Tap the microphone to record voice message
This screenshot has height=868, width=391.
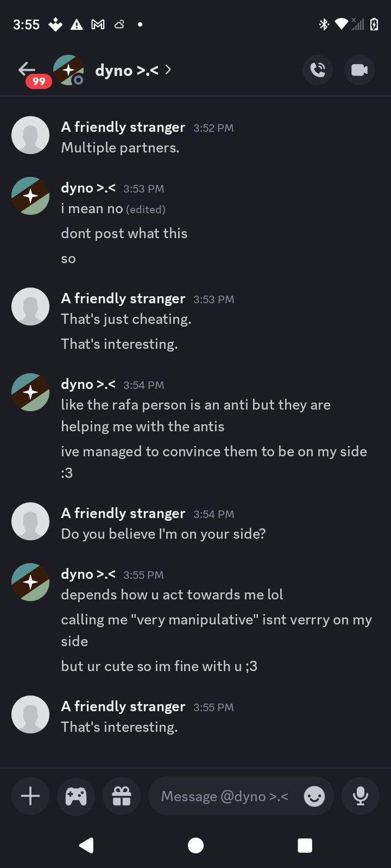coord(360,796)
